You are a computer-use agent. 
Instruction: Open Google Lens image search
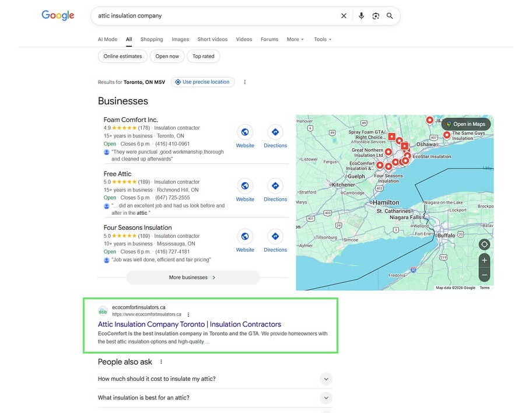(376, 16)
